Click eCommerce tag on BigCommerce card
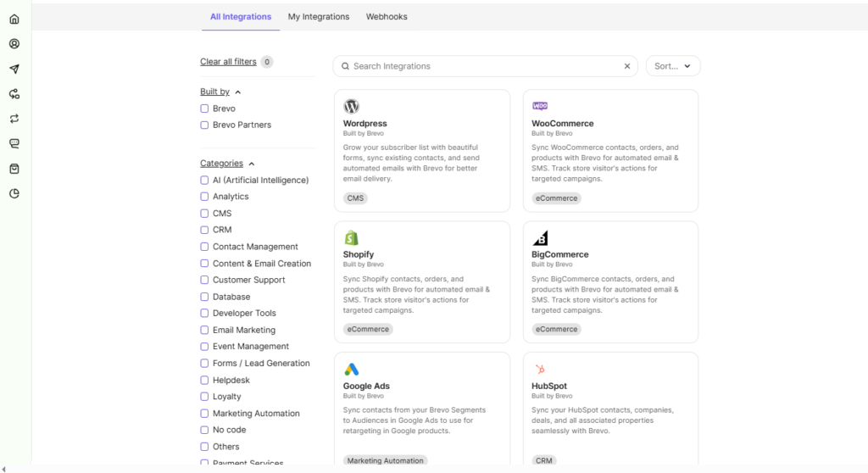 click(x=556, y=329)
